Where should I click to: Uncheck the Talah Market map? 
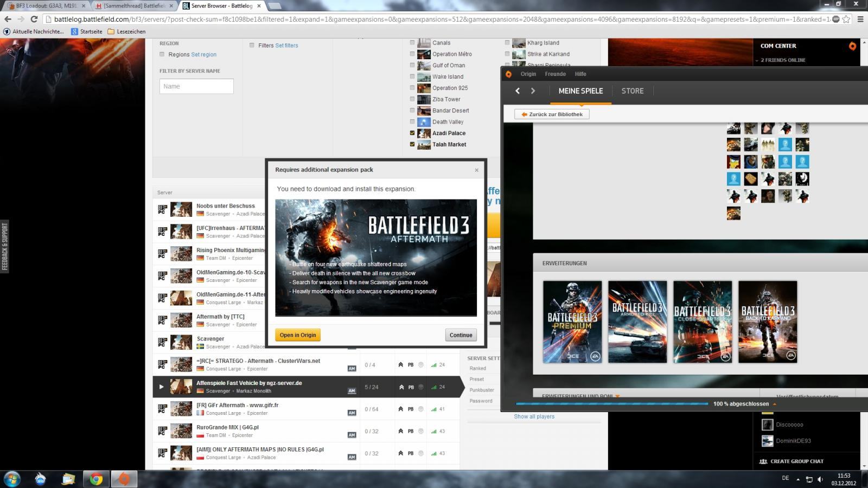coord(412,145)
